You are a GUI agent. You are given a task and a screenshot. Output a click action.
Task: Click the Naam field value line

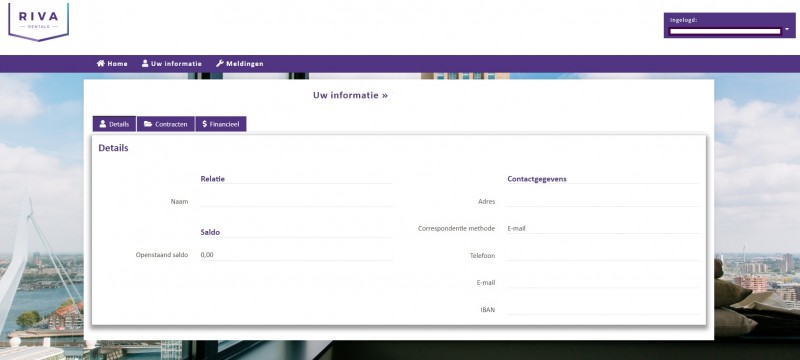pyautogui.click(x=296, y=201)
